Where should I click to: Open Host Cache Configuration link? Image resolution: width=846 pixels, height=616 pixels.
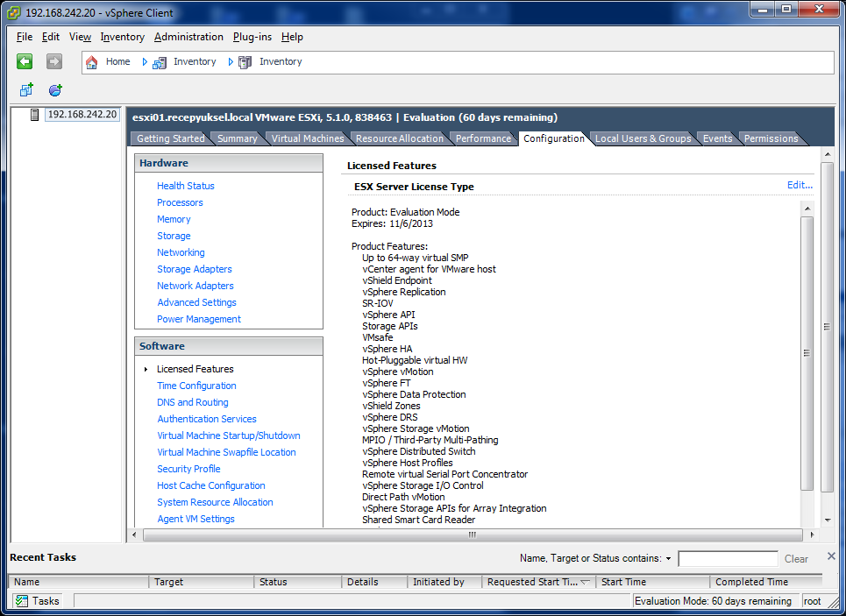pos(211,486)
